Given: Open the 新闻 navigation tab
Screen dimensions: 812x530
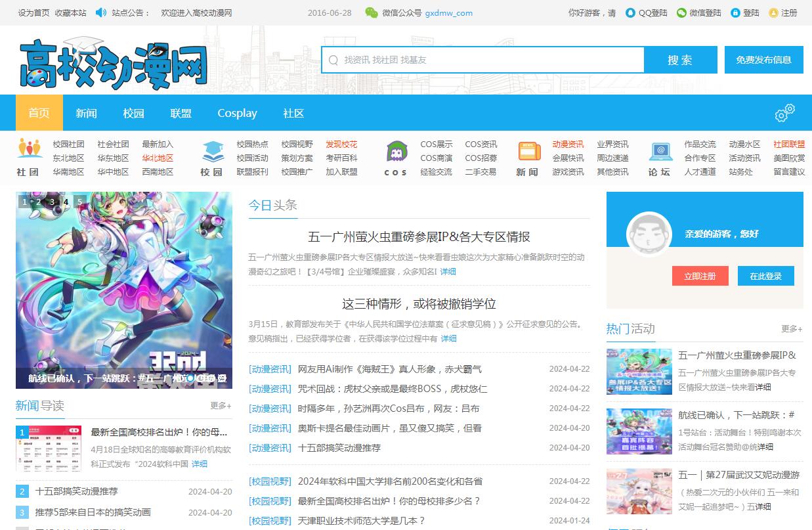Looking at the screenshot, I should [86, 113].
